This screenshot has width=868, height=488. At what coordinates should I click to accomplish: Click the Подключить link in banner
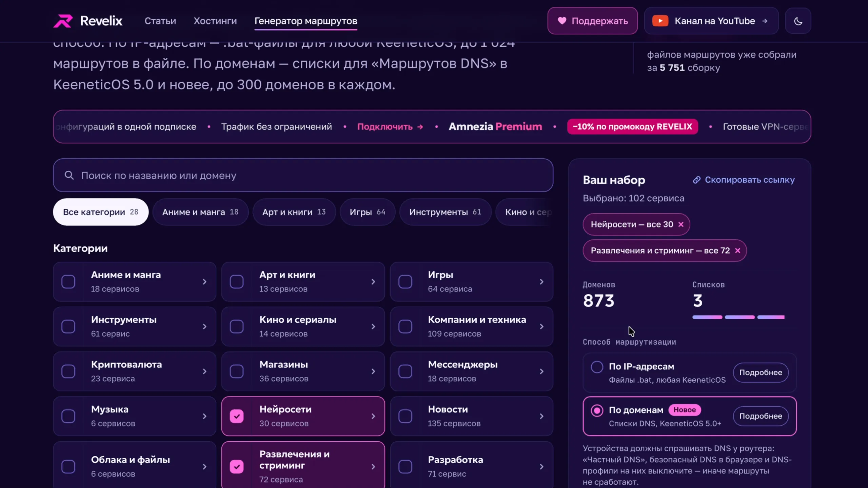click(x=390, y=127)
